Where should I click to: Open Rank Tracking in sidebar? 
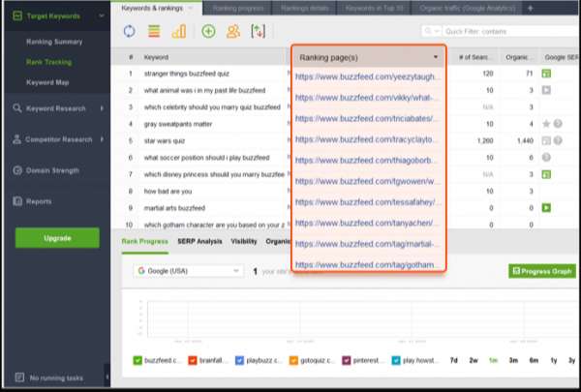point(49,62)
